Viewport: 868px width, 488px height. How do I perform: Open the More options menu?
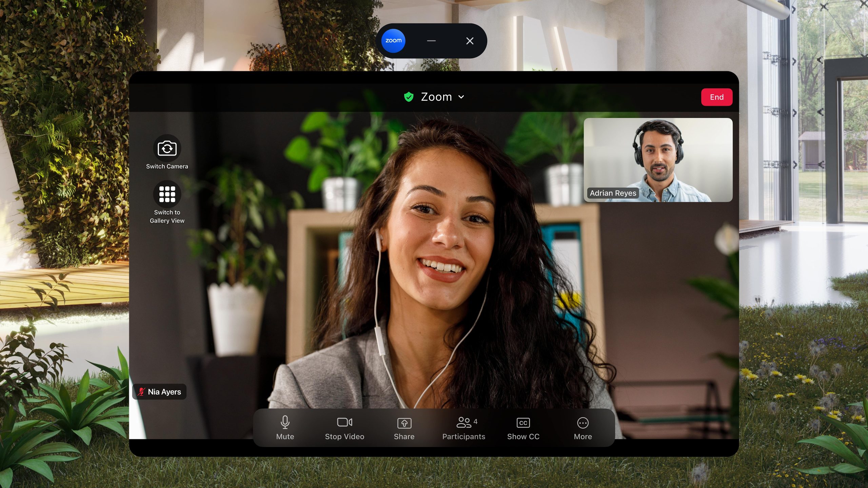click(583, 428)
